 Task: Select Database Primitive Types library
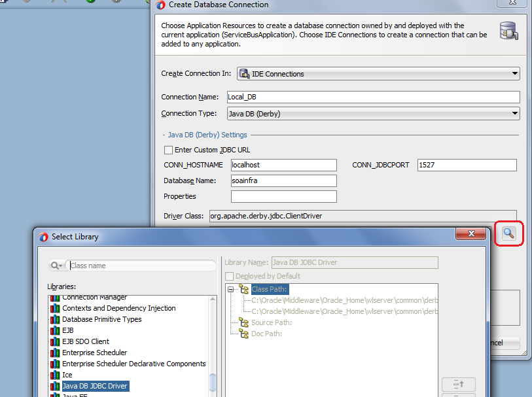[x=102, y=319]
